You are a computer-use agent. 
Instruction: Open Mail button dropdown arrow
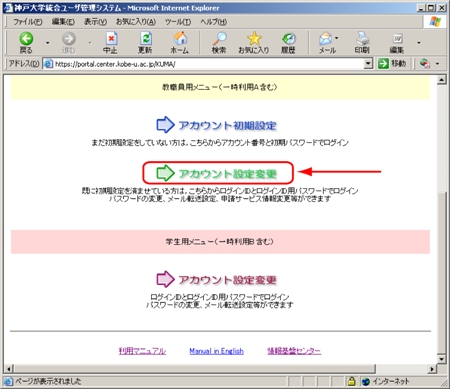pyautogui.click(x=336, y=38)
